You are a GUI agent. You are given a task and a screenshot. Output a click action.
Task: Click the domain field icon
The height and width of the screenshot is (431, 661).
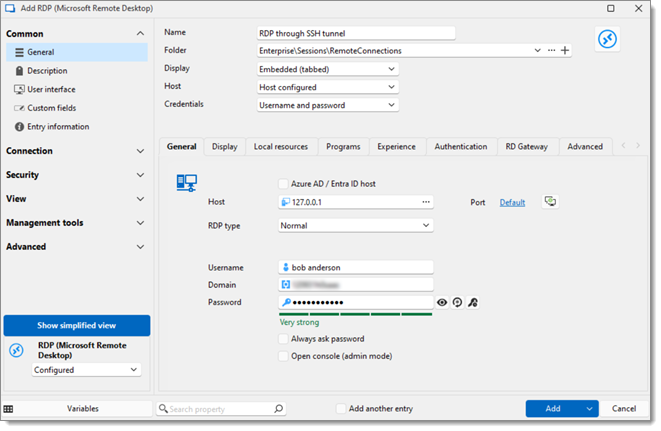285,285
